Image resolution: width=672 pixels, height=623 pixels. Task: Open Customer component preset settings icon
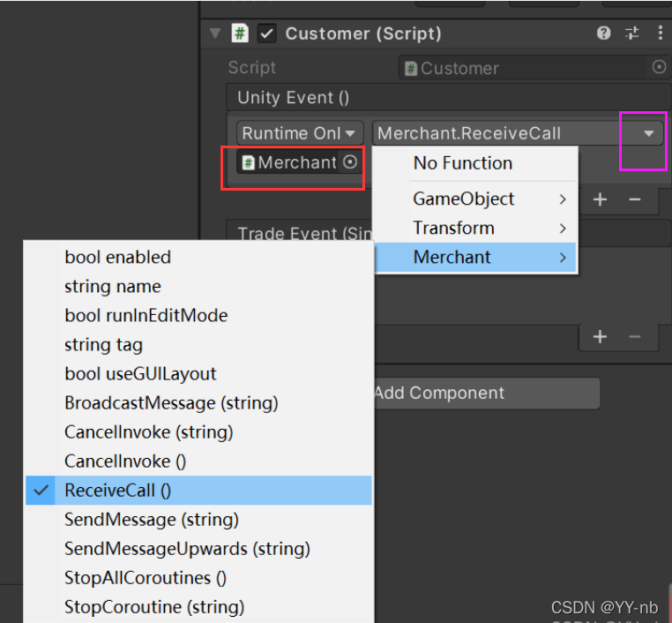631,34
